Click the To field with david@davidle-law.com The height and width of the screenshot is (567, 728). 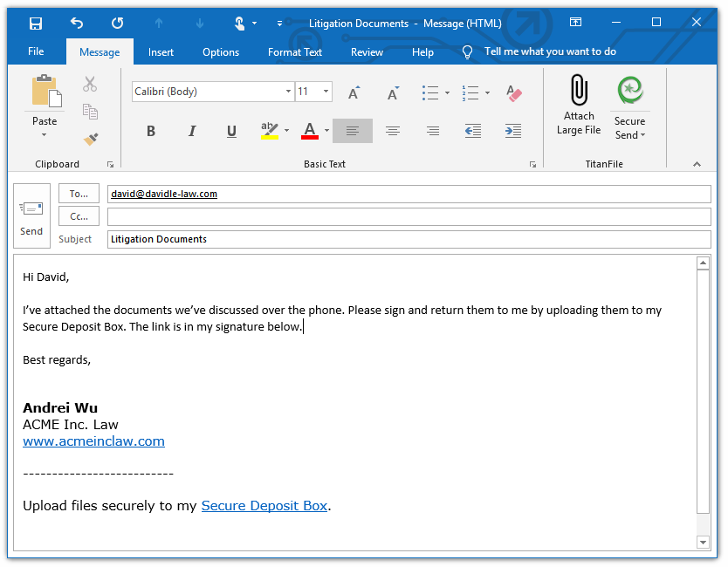tap(409, 194)
